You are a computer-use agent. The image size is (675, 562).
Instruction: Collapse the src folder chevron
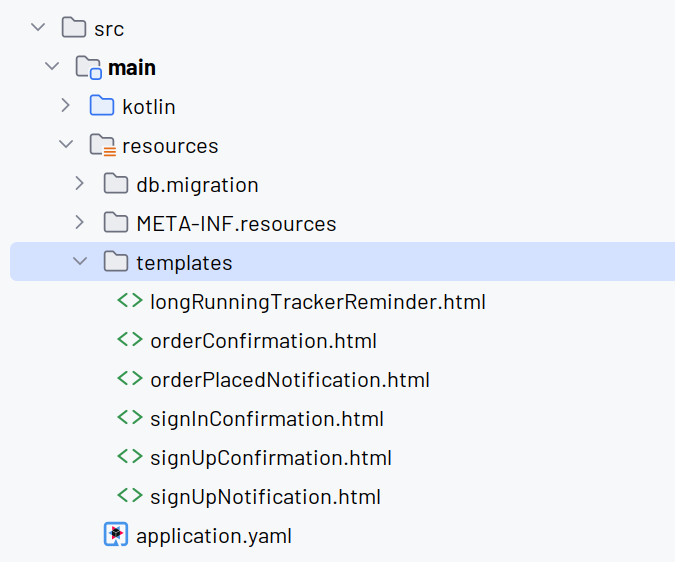(38, 28)
